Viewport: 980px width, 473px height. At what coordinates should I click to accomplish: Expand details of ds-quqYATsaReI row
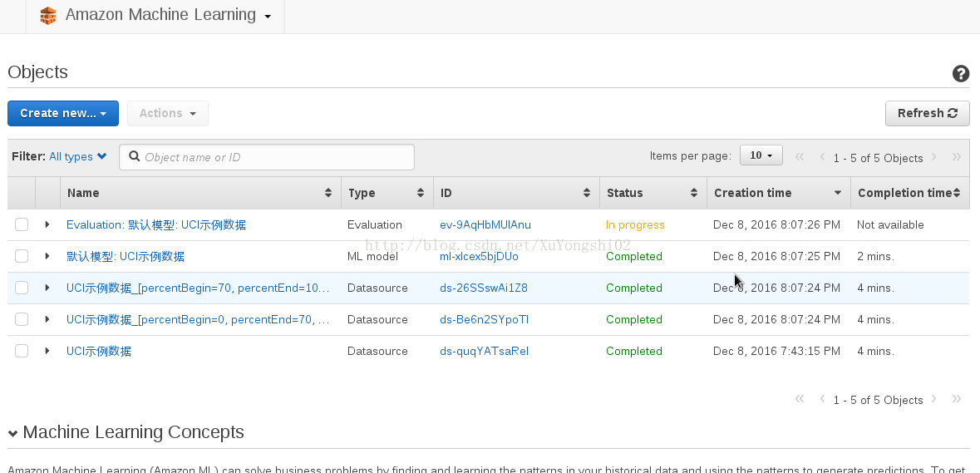(x=47, y=351)
